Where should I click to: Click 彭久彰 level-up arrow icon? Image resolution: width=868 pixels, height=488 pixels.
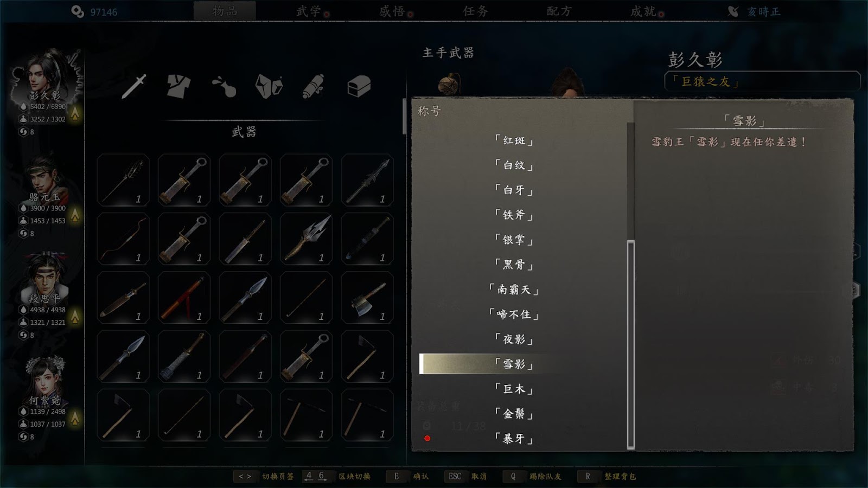(75, 113)
